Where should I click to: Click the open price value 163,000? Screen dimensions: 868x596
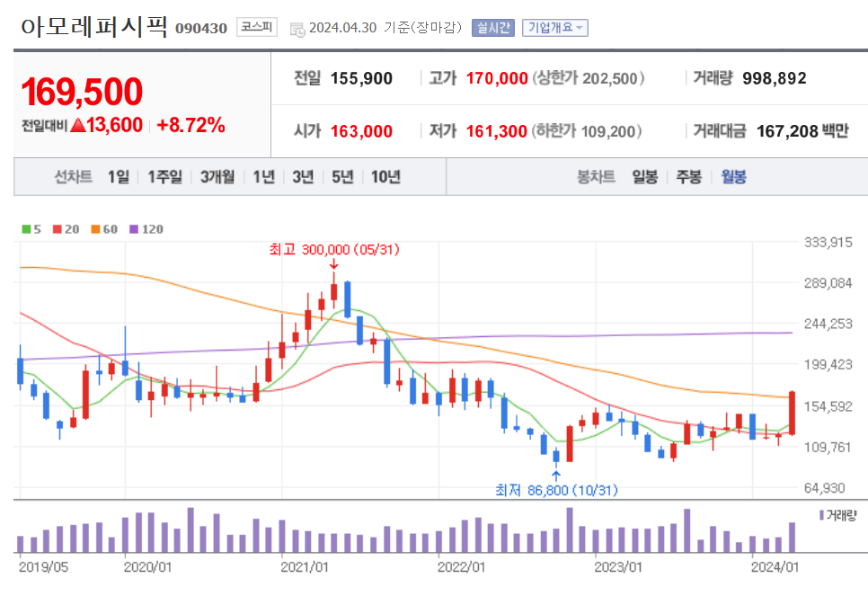tap(361, 131)
